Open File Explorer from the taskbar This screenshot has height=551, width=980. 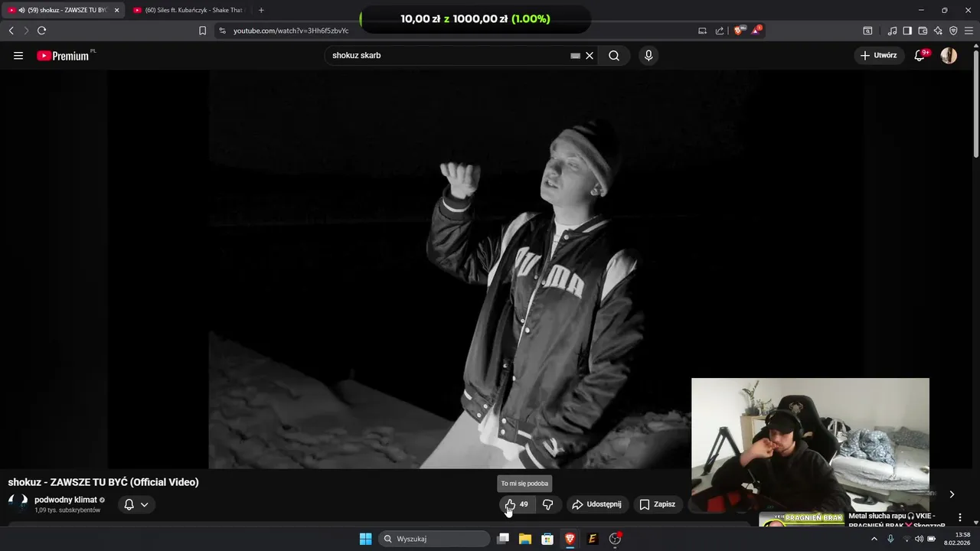525,539
